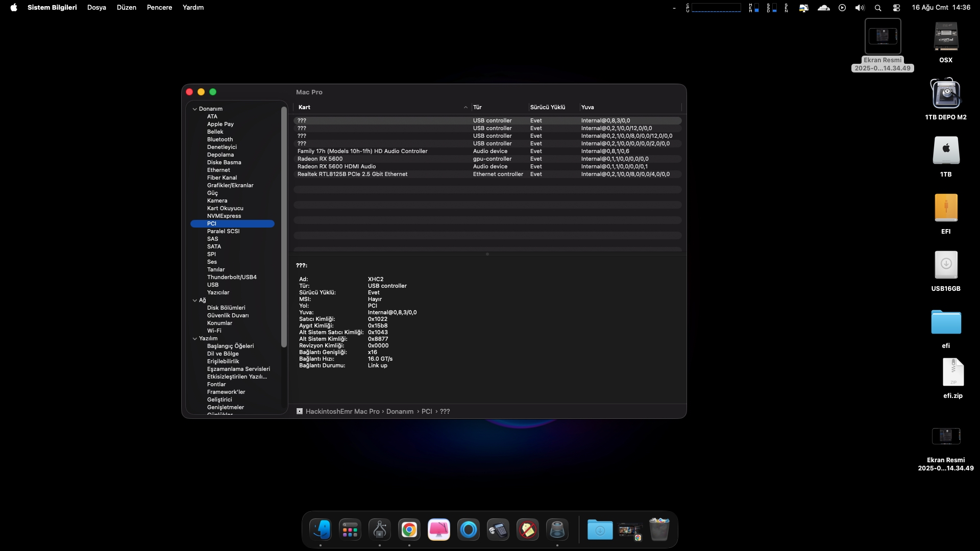Open the Downloads folder in dock
Viewport: 980px width, 551px height.
600,530
